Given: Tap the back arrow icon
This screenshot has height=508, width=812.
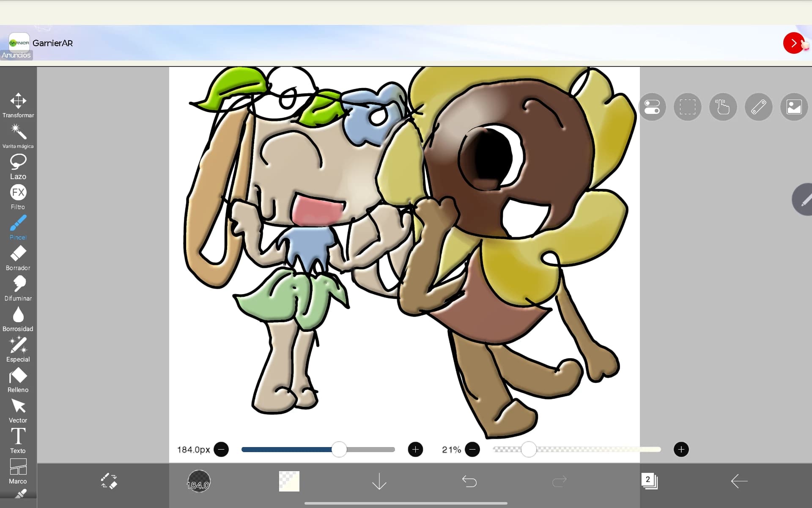Looking at the screenshot, I should click(739, 481).
